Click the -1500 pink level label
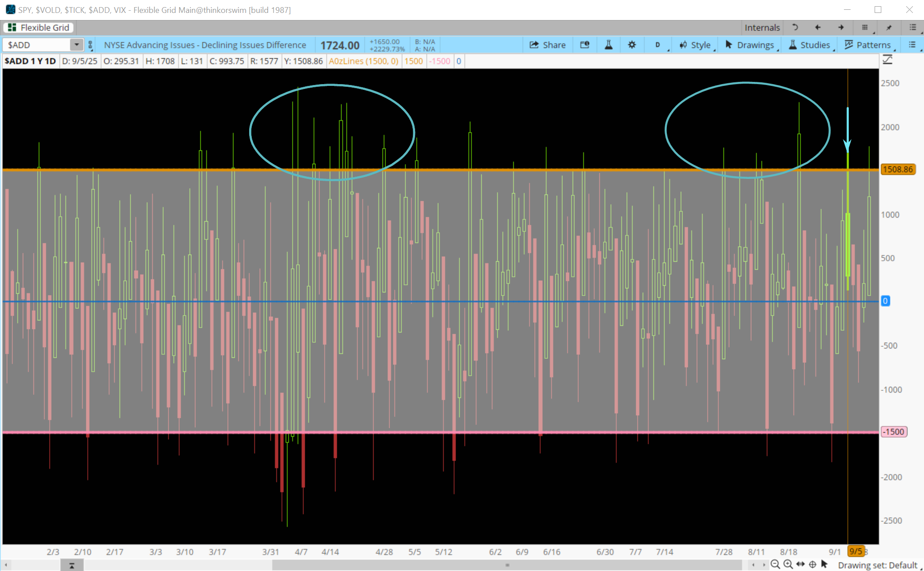 (894, 432)
